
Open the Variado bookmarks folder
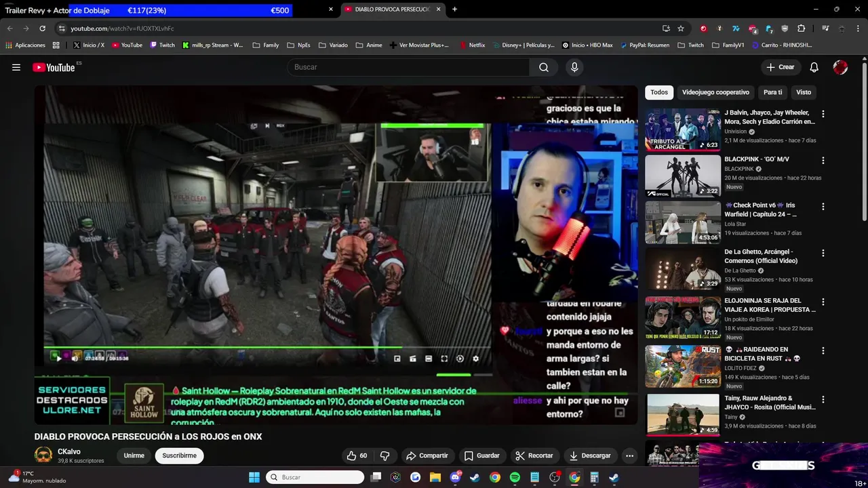(333, 45)
